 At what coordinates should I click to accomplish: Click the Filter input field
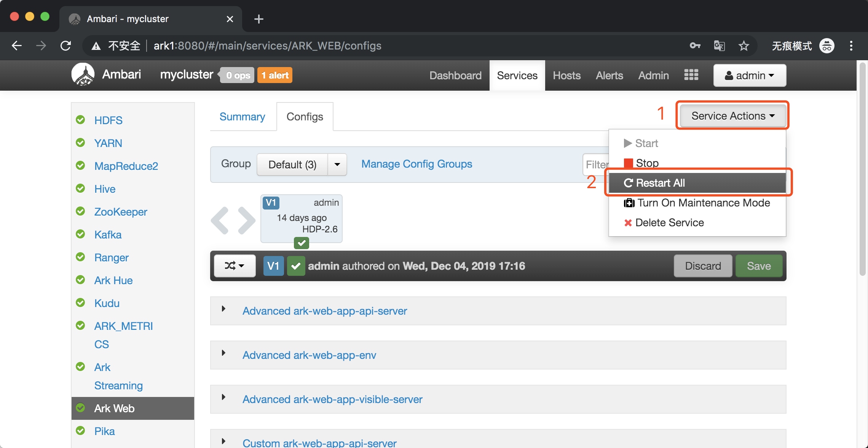pyautogui.click(x=596, y=165)
